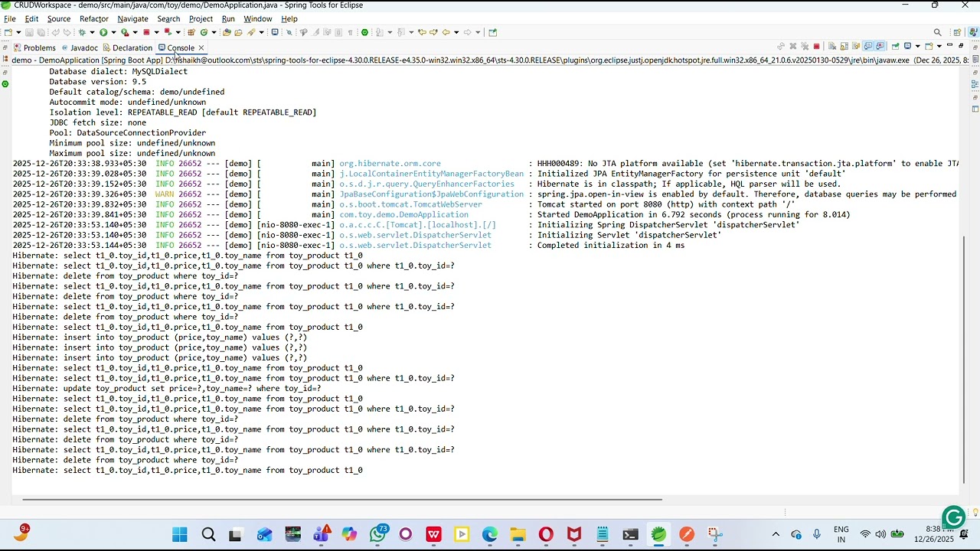Click Back navigation arrow icon
Screen dimensions: 980x551
[x=446, y=32]
